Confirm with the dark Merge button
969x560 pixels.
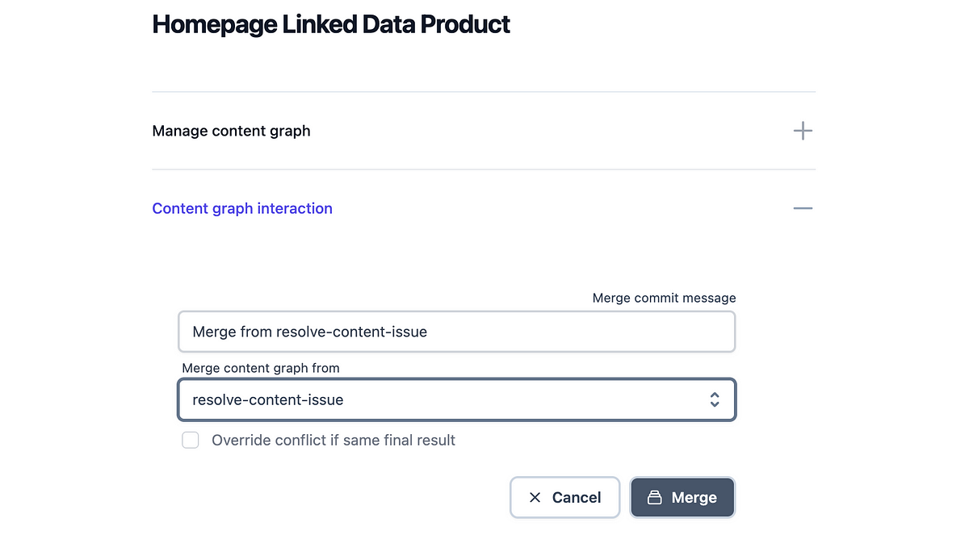click(x=682, y=497)
